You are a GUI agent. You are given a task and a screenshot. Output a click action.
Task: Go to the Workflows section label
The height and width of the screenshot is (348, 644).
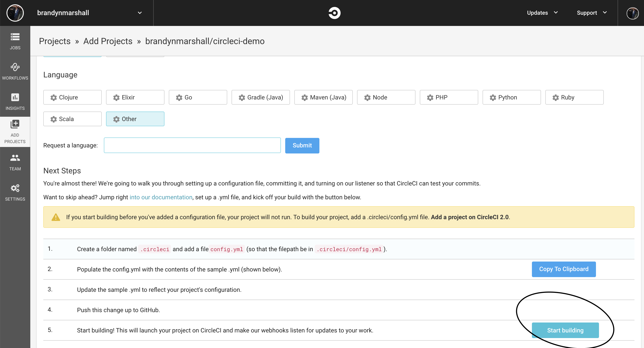click(x=15, y=78)
